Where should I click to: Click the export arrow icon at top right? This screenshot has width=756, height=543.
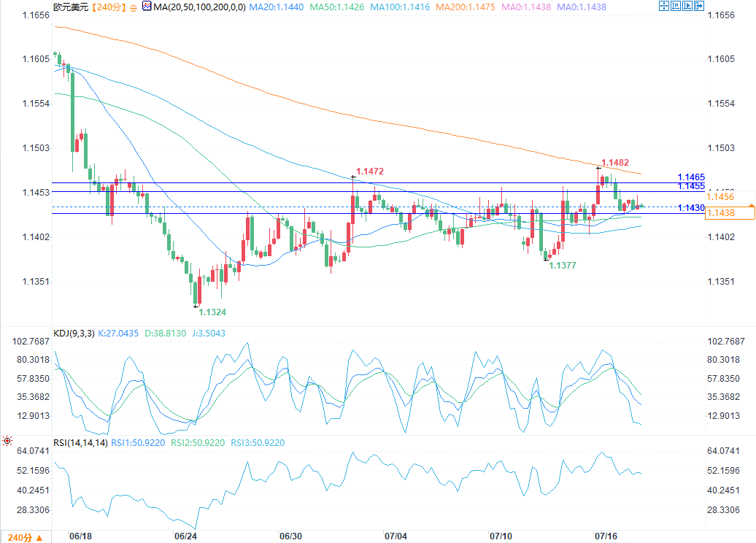[699, 6]
